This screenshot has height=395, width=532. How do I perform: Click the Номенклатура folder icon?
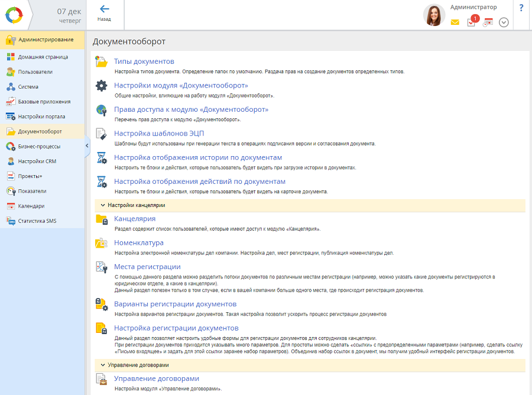102,243
